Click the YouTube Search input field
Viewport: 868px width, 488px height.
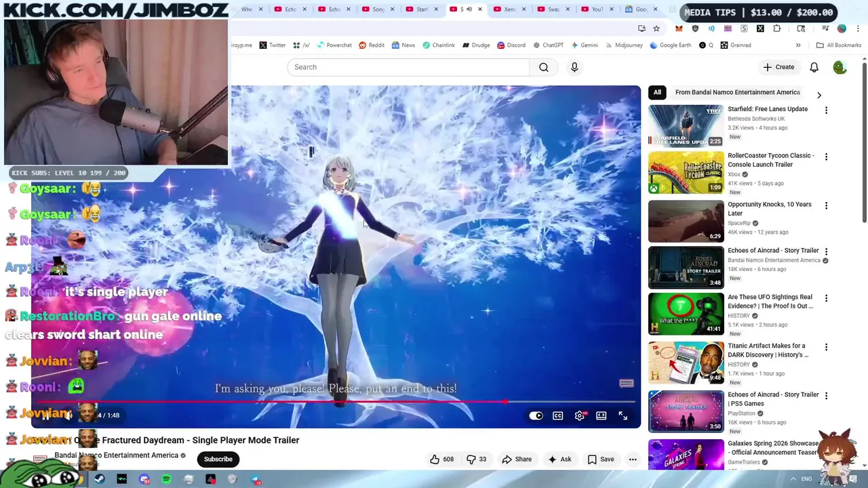click(408, 67)
